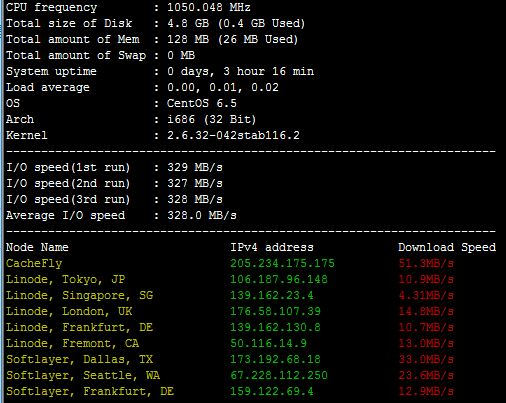
Task: Click IP address 205.234.175.175
Action: point(282,263)
